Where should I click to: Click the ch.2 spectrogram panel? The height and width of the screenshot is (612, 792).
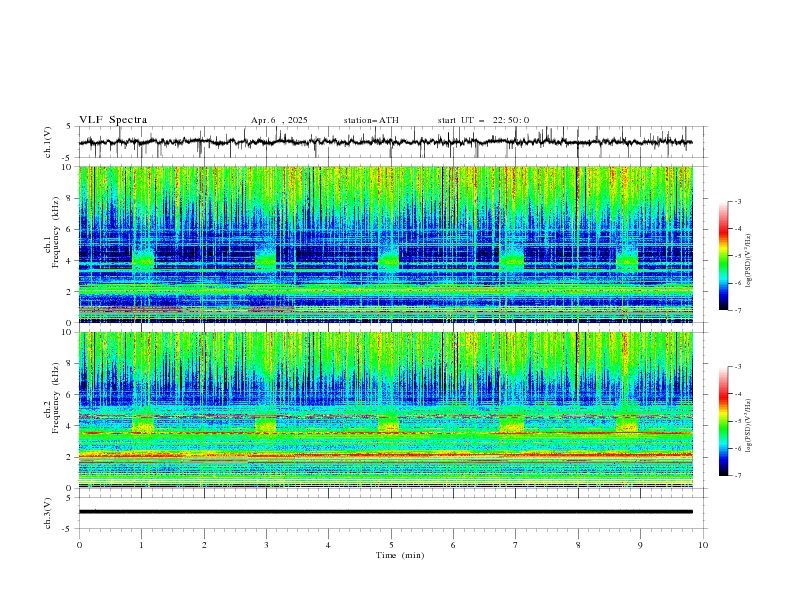386,410
